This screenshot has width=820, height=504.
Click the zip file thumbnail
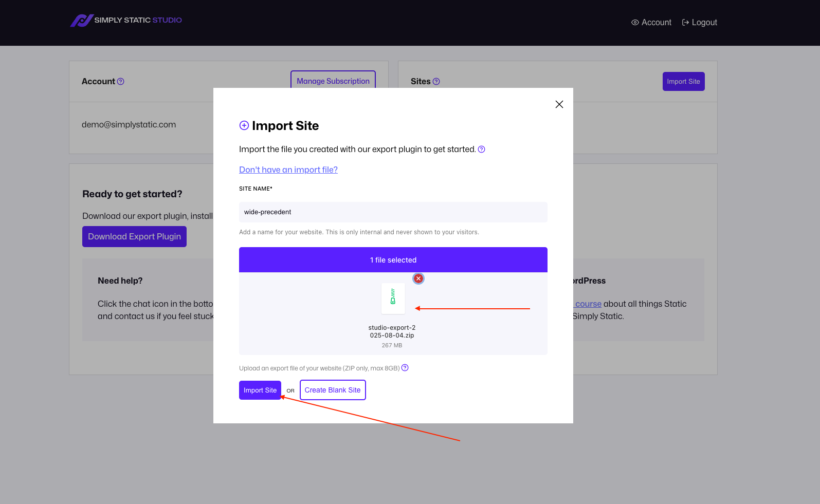pyautogui.click(x=393, y=298)
